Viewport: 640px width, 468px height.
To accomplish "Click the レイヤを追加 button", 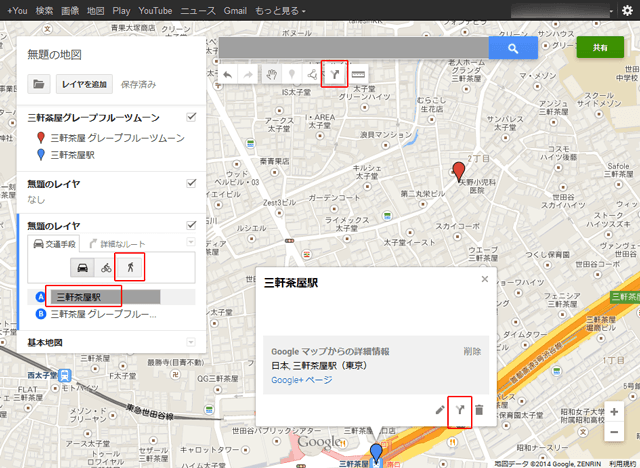I will [x=84, y=84].
